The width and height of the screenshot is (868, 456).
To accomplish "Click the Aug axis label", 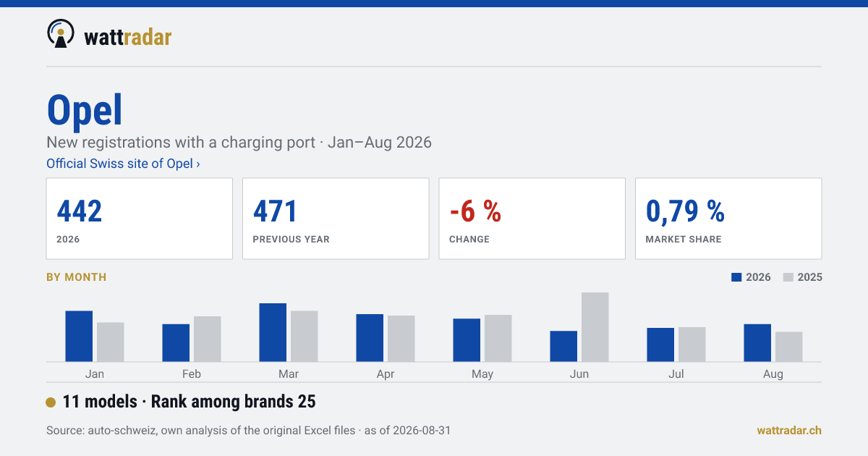I will pos(773,374).
